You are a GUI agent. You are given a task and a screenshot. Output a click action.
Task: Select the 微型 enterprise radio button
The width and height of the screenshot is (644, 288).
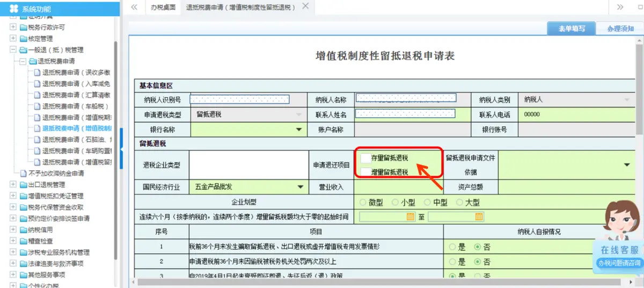(363, 203)
